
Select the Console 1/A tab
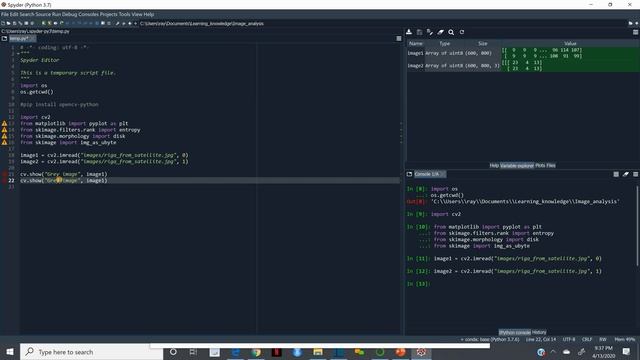point(430,174)
